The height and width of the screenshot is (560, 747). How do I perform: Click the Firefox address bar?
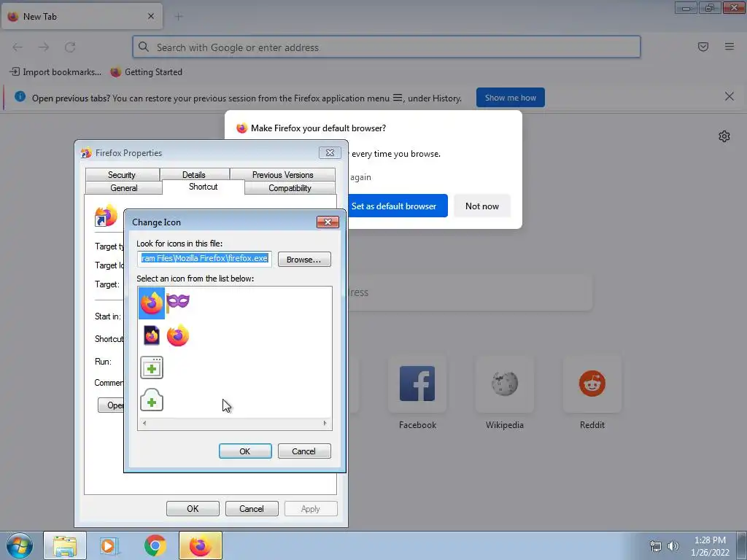[387, 47]
